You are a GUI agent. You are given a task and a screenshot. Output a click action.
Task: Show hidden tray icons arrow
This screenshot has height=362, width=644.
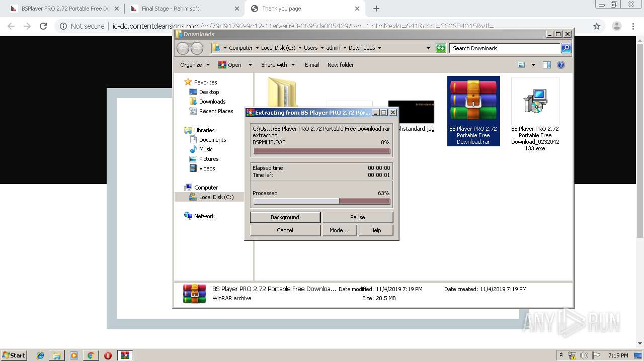pyautogui.click(x=561, y=355)
